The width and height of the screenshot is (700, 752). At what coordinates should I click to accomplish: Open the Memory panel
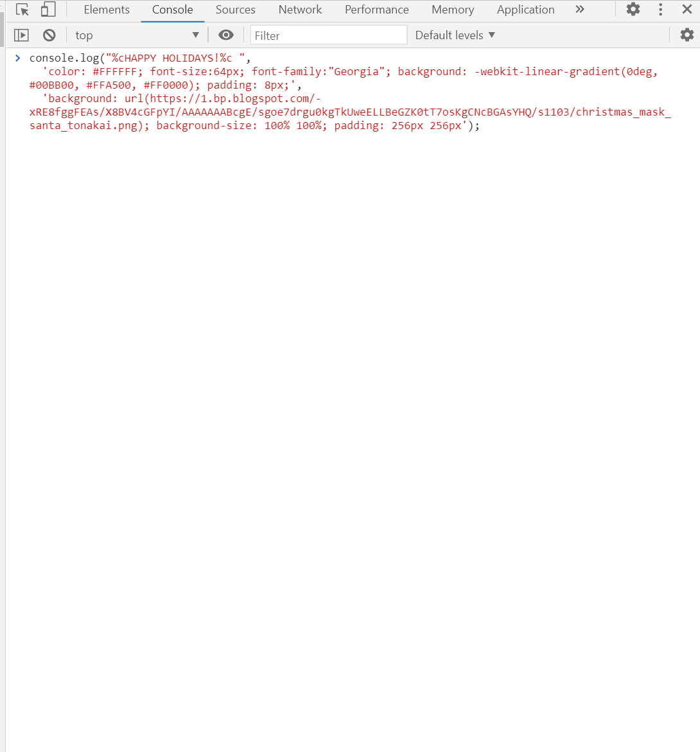[x=453, y=10]
